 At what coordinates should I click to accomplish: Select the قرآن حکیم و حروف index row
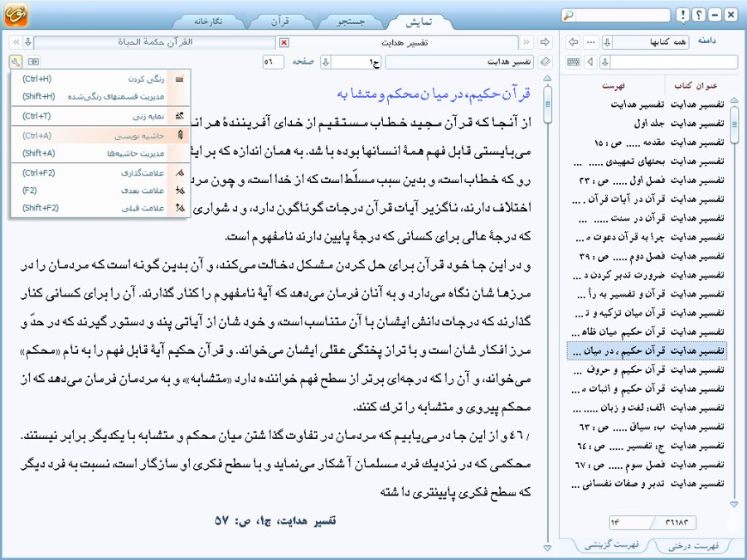click(x=647, y=370)
